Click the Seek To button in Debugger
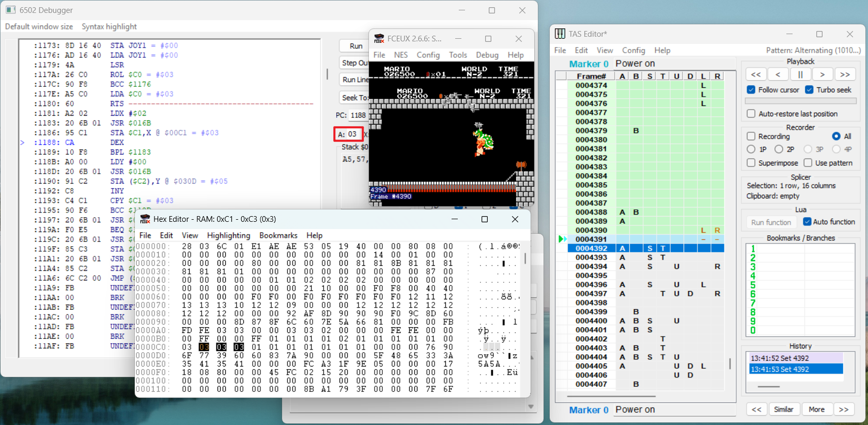 (x=354, y=98)
